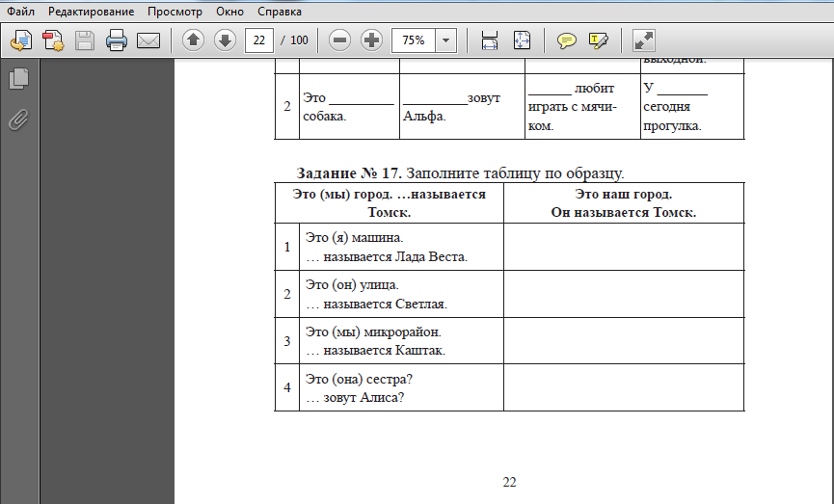Open the Файл menu
Screen dimensions: 834x504
pos(20,12)
